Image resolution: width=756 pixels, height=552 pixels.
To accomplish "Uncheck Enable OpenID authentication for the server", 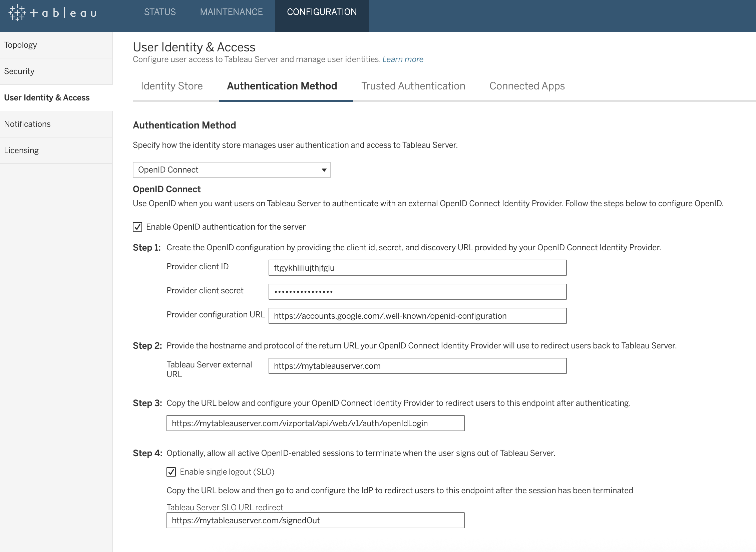I will 138,227.
